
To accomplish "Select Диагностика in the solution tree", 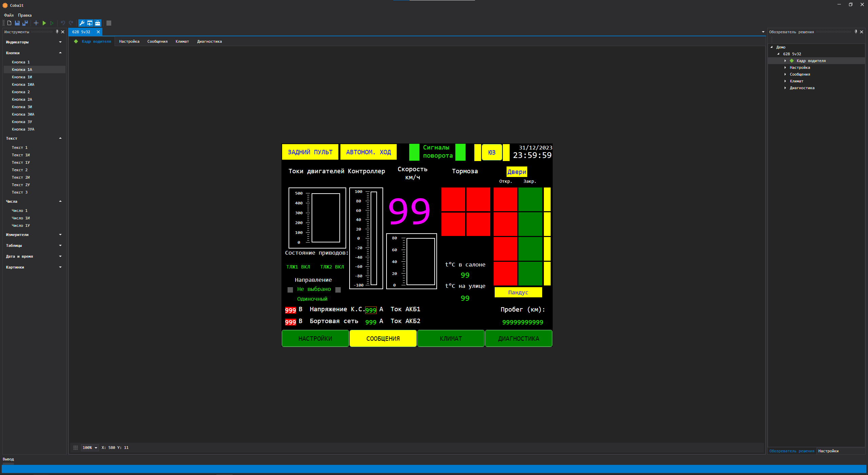I will (x=802, y=88).
